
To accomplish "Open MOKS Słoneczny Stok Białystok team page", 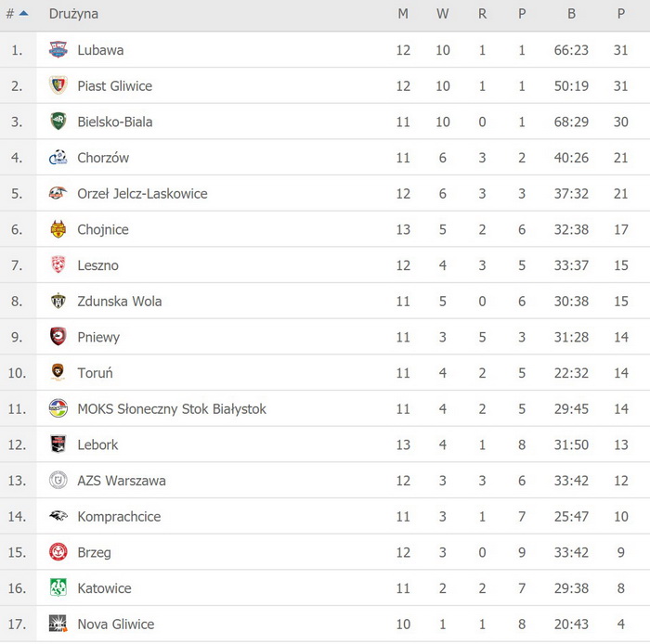I will (172, 409).
